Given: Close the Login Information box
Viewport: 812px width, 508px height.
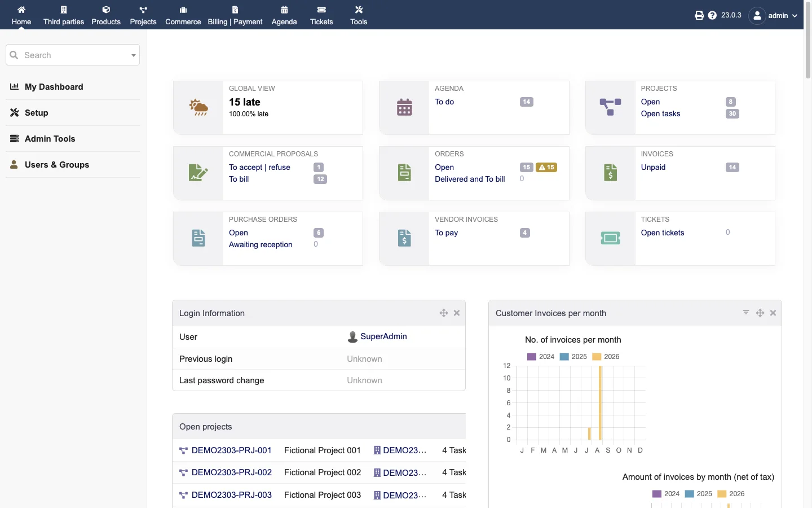Looking at the screenshot, I should (457, 313).
